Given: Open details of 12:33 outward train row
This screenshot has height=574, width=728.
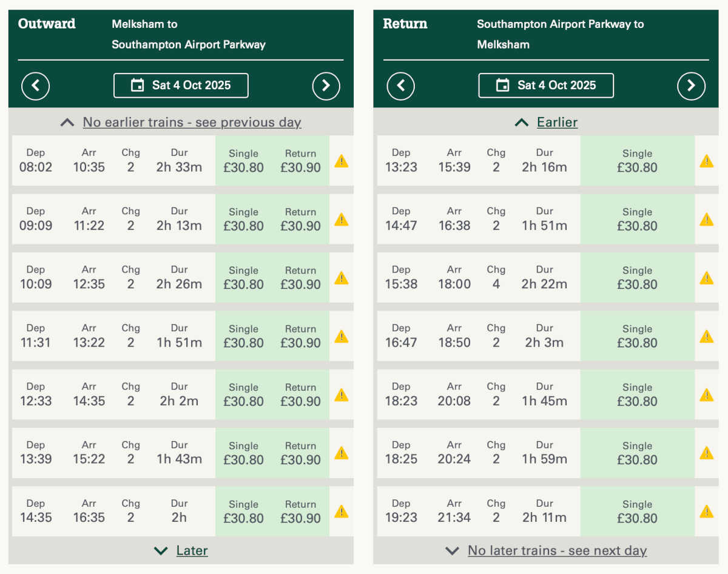Looking at the screenshot, I should click(x=113, y=394).
